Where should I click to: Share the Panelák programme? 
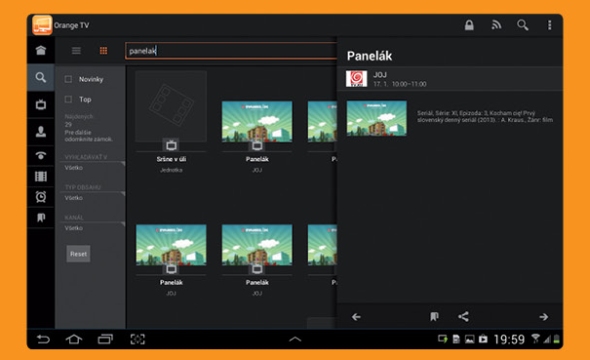tap(464, 317)
